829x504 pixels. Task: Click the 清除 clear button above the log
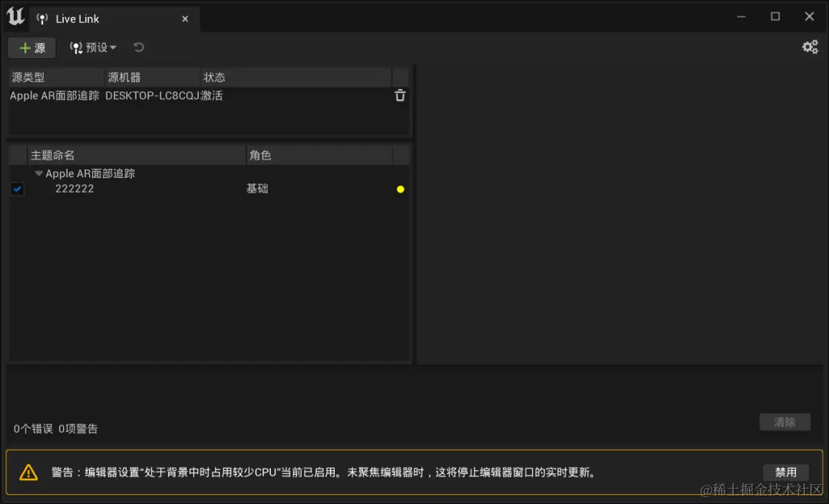(785, 422)
